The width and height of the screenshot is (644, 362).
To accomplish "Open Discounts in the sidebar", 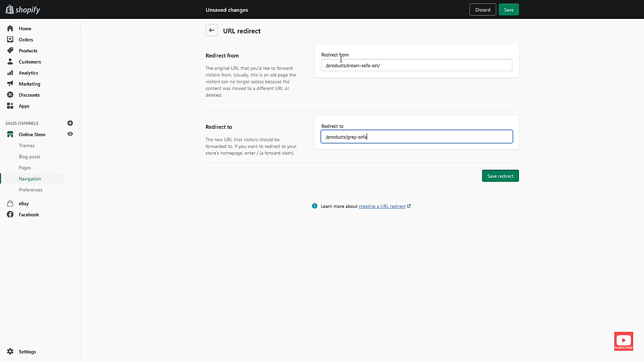I will [x=29, y=95].
